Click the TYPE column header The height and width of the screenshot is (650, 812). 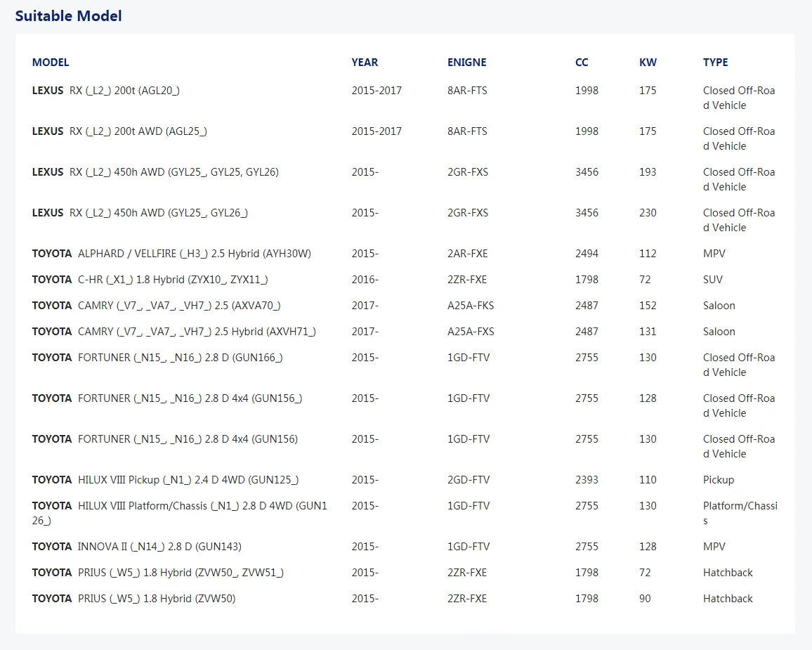[x=715, y=62]
